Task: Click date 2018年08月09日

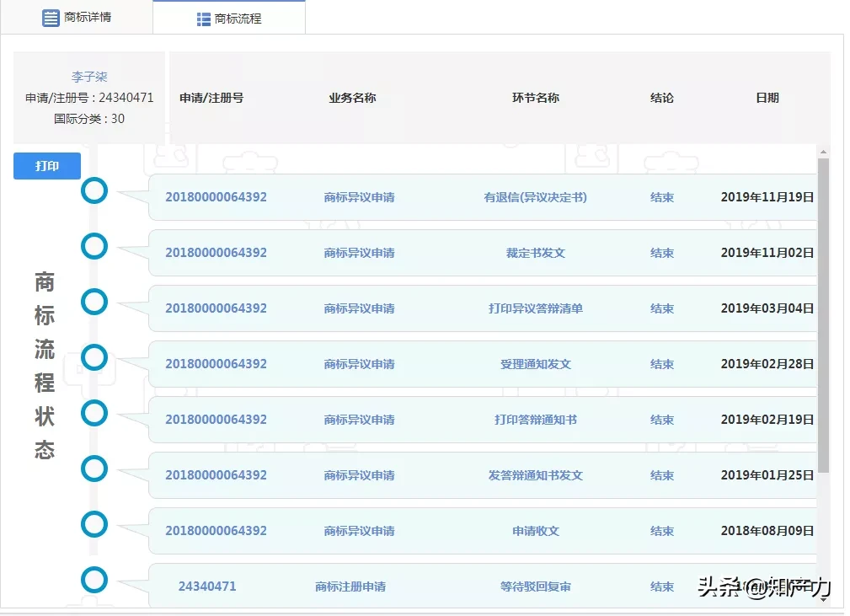Action: [767, 531]
